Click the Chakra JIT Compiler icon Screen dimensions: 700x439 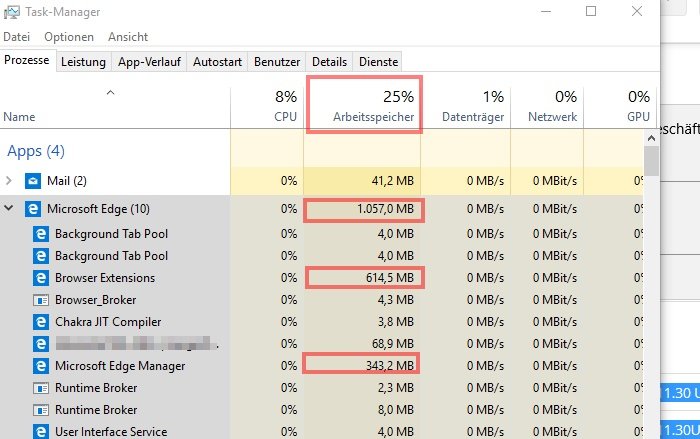(x=41, y=322)
